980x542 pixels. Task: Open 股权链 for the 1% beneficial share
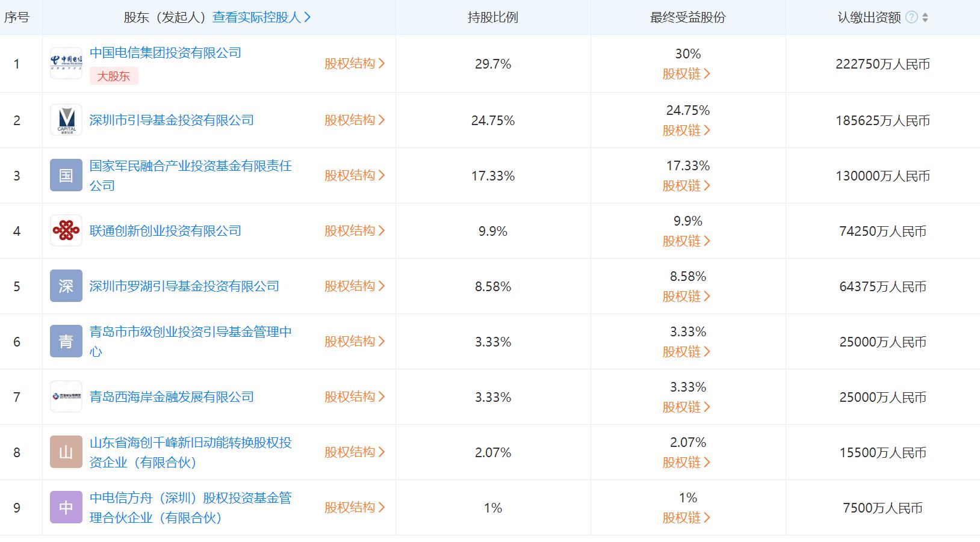tap(686, 517)
